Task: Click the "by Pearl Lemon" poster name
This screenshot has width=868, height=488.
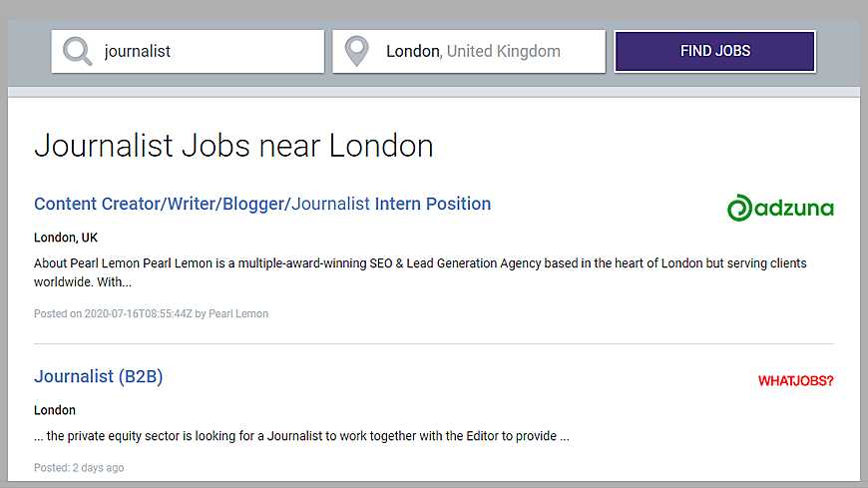Action: pos(232,313)
